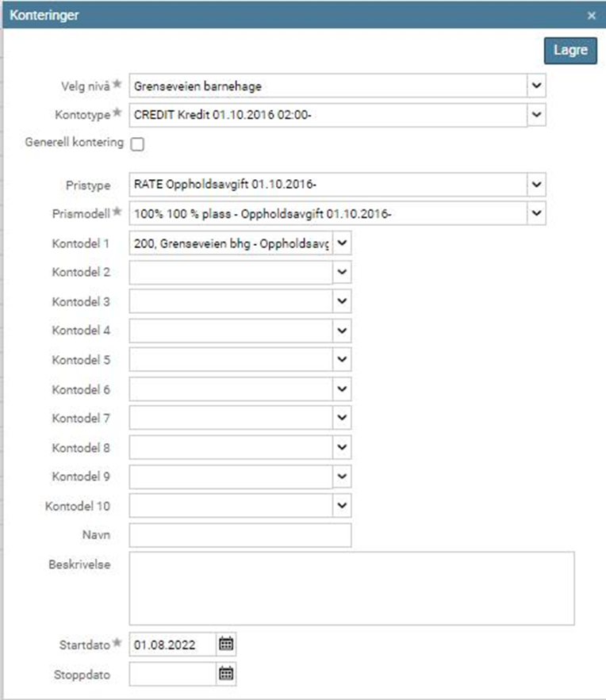Open the Prismodell dropdown list
Screen dimensions: 606x700
click(x=537, y=213)
